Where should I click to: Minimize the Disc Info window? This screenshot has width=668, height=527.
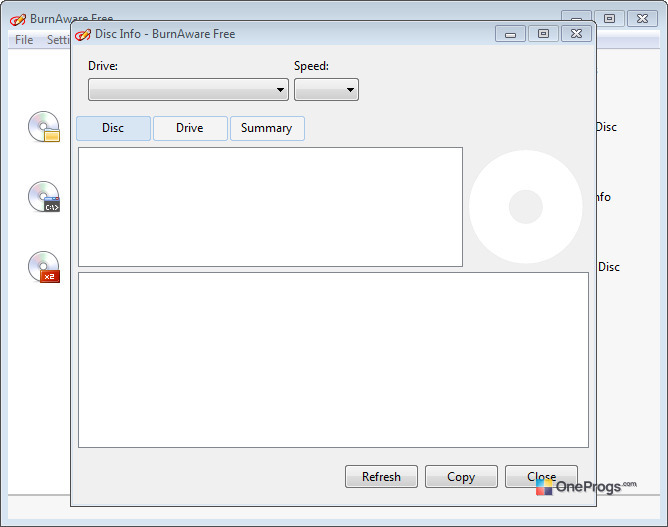(510, 34)
